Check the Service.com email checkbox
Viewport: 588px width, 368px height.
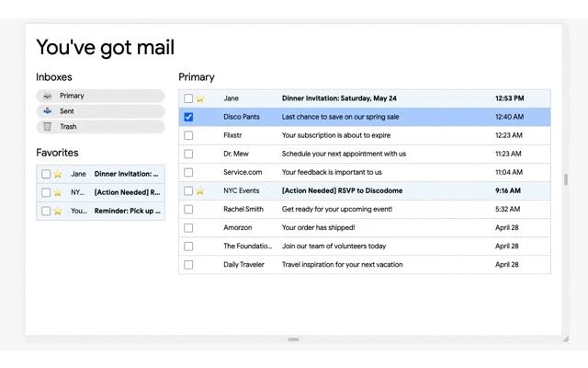(x=188, y=172)
